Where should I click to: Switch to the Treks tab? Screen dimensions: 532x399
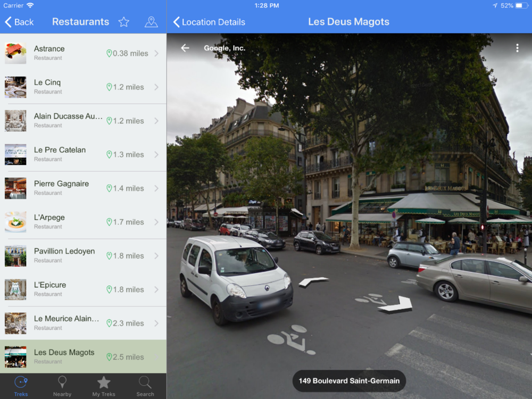[x=21, y=386]
